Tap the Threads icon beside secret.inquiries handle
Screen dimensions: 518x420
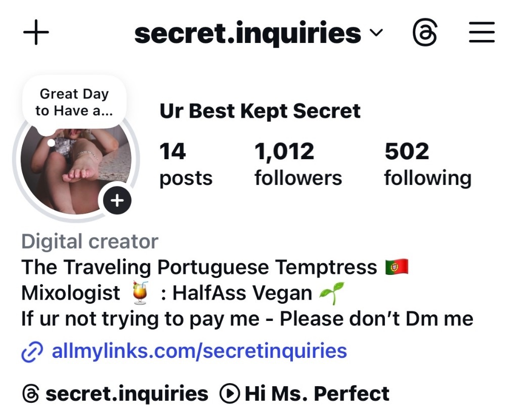[31, 394]
